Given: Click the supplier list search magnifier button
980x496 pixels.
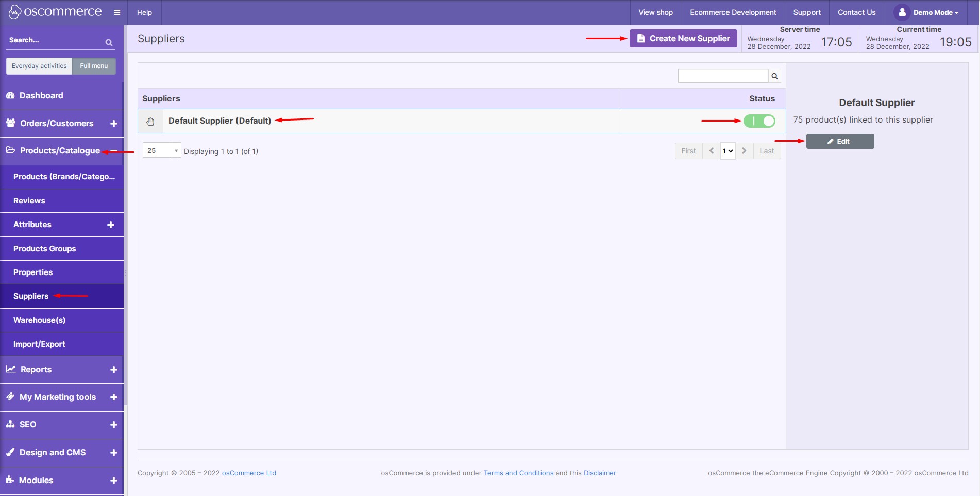Looking at the screenshot, I should point(774,76).
